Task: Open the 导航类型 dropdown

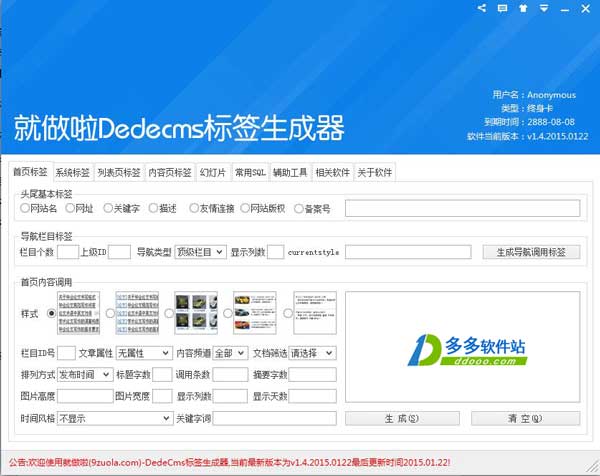Action: pyautogui.click(x=200, y=252)
